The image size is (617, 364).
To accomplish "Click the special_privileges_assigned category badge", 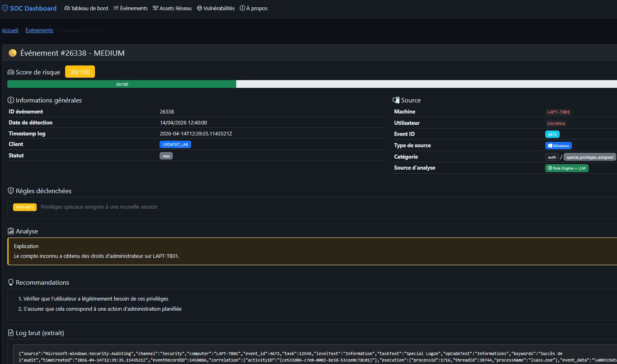I will click(x=590, y=157).
